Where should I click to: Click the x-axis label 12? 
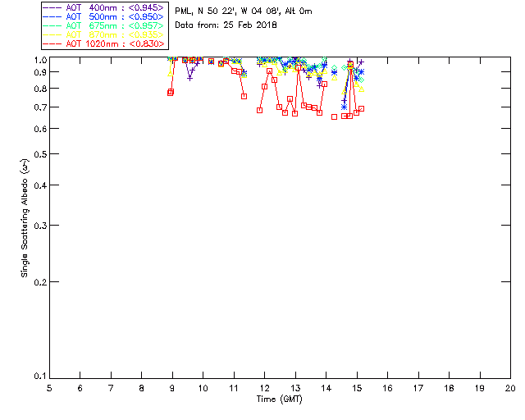(x=264, y=389)
